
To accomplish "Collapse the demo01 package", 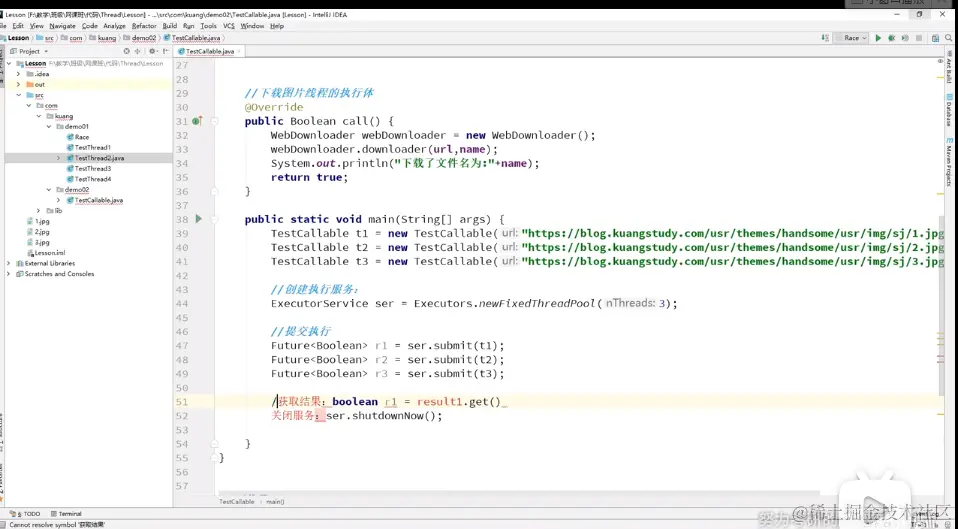I will coord(49,126).
